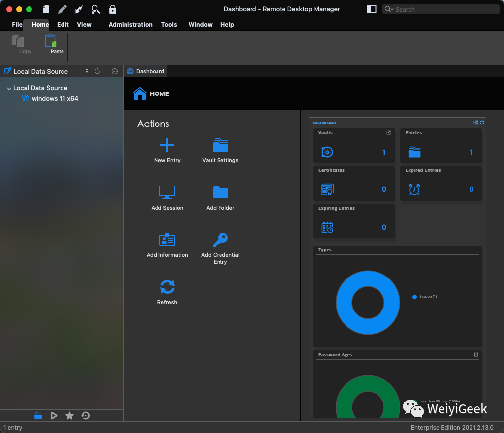This screenshot has height=433, width=504.
Task: Click the Refresh action icon
Action: (167, 287)
